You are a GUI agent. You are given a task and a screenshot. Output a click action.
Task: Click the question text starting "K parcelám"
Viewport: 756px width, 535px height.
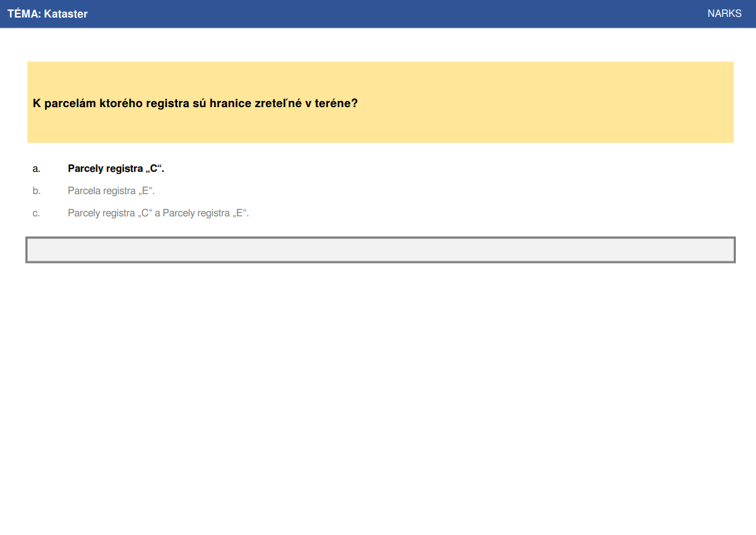pos(195,103)
